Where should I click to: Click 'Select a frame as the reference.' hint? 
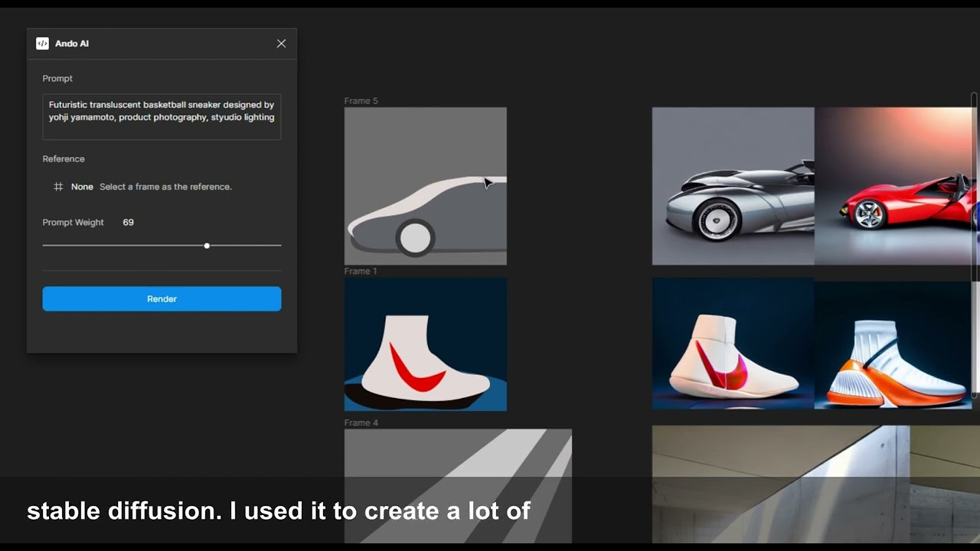165,187
